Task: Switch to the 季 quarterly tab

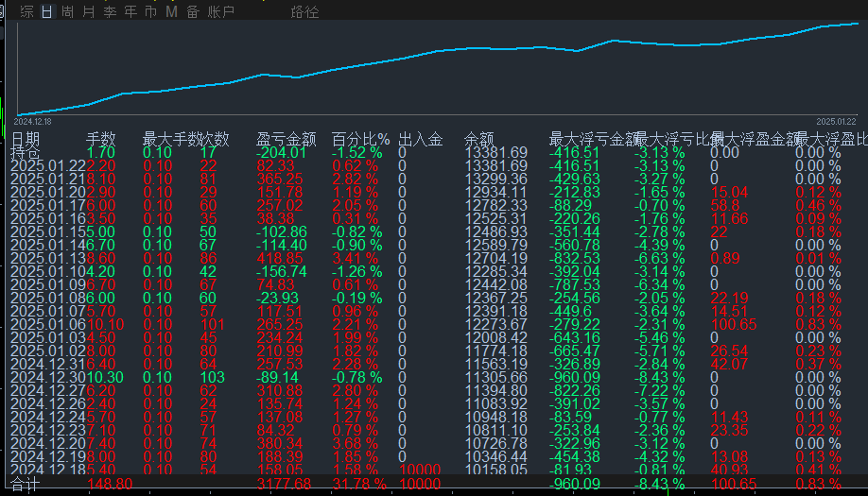Action: (x=110, y=11)
